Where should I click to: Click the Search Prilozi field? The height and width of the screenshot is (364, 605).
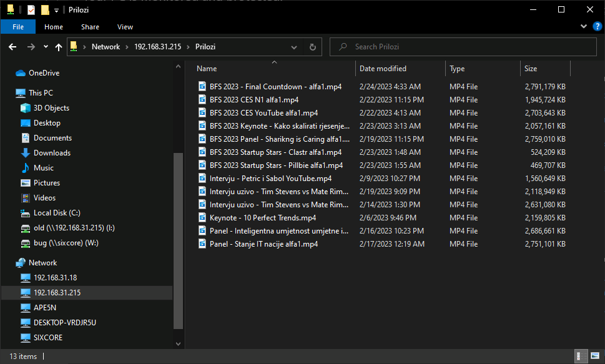tap(463, 47)
